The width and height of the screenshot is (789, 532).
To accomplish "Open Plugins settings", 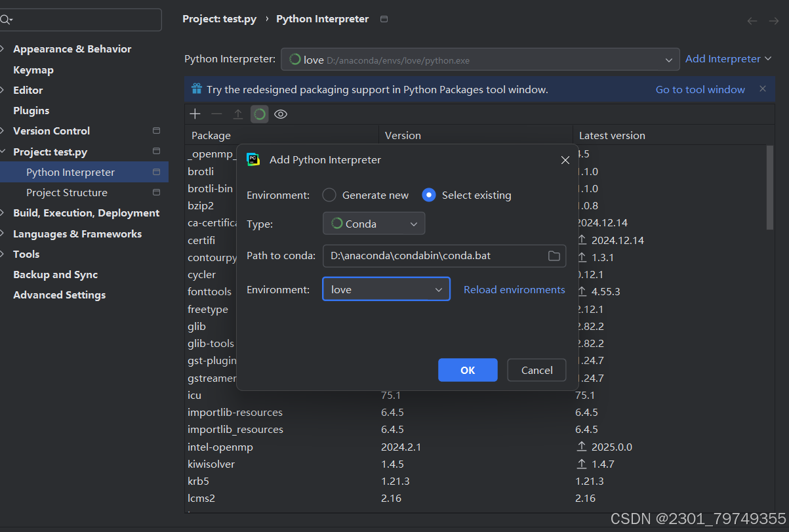I will (x=31, y=110).
